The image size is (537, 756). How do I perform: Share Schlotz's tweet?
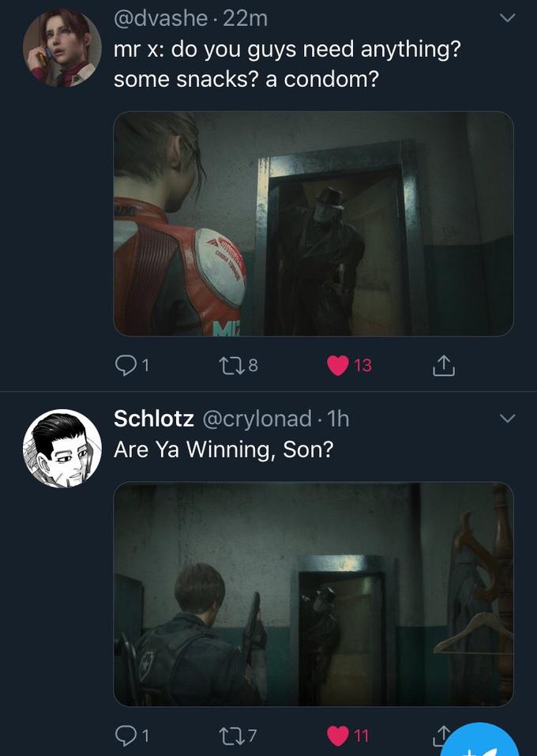point(441,735)
